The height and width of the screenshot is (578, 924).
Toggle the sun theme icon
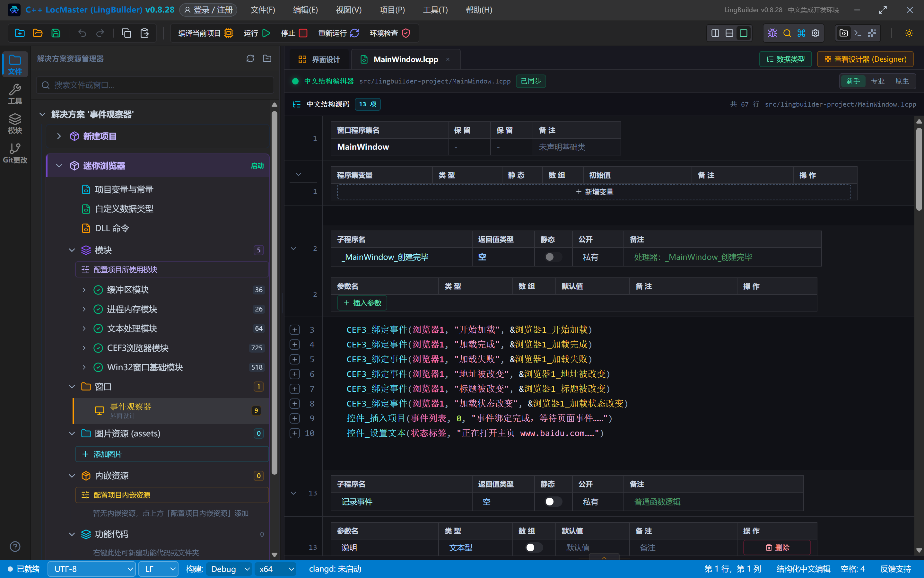[909, 33]
